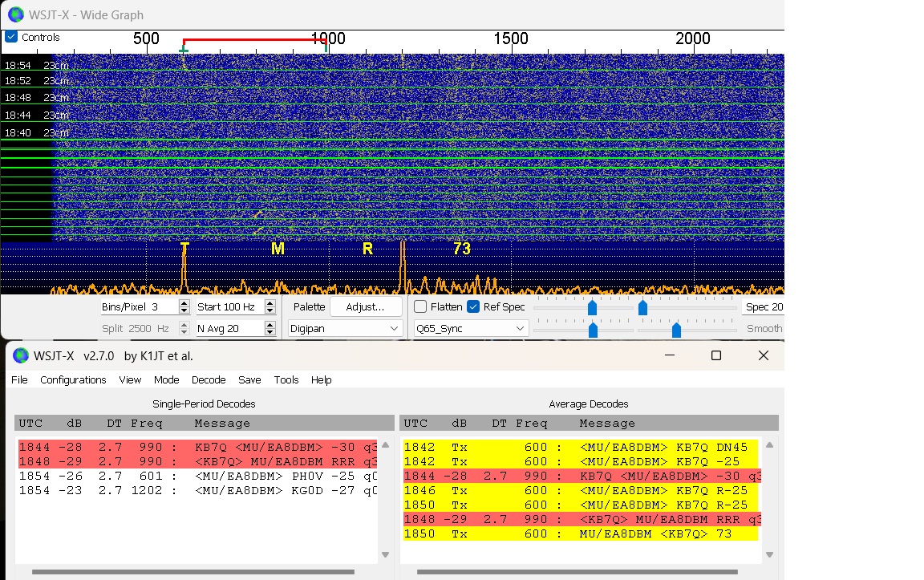Open the File menu
Viewport: 924px width, 580px height.
click(19, 379)
